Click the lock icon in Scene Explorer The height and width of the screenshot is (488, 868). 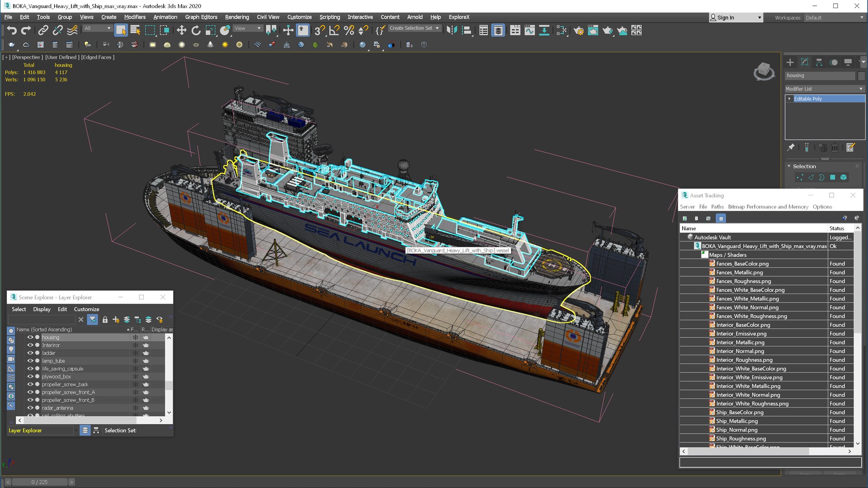[105, 320]
